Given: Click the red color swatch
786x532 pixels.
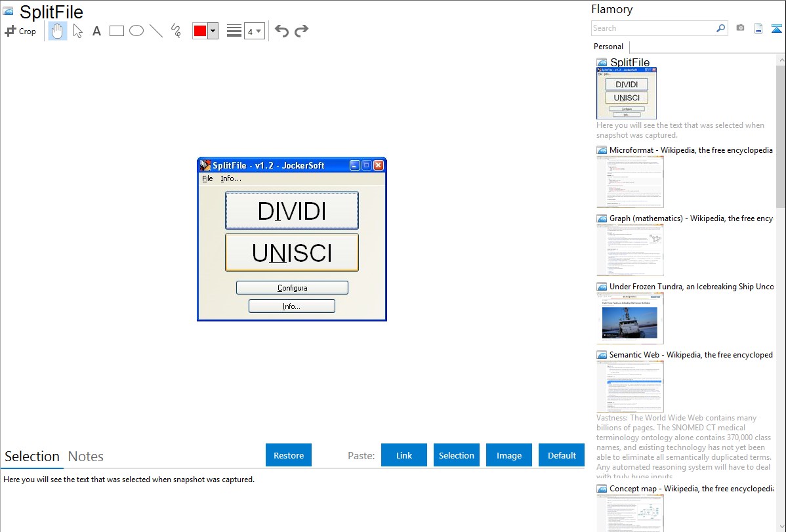Looking at the screenshot, I should (200, 31).
